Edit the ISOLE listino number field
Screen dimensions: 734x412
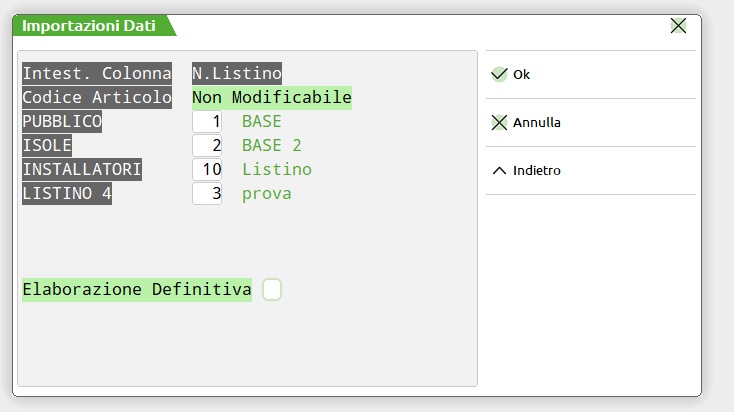(x=208, y=146)
